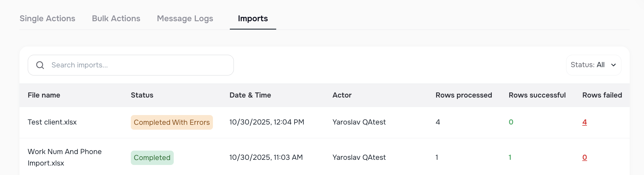
Task: Switch to the Imports tab
Action: click(x=253, y=18)
